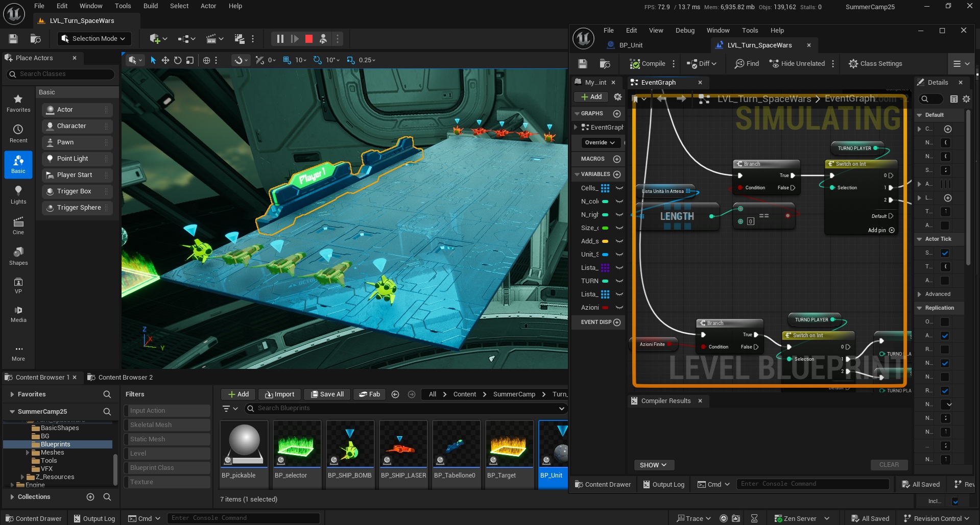Image resolution: width=980 pixels, height=525 pixels.
Task: Expand the Override dropdown in My Blueprint
Action: coord(600,143)
